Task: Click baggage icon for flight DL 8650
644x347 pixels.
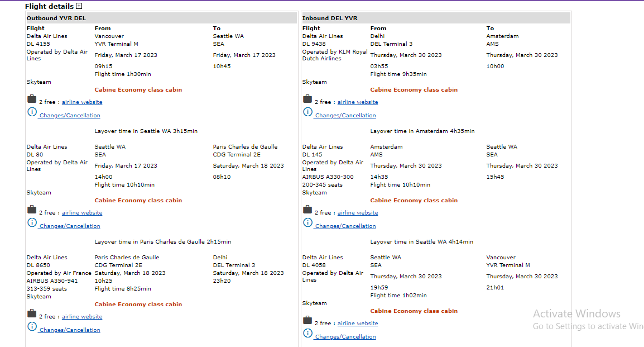Action: pyautogui.click(x=32, y=313)
